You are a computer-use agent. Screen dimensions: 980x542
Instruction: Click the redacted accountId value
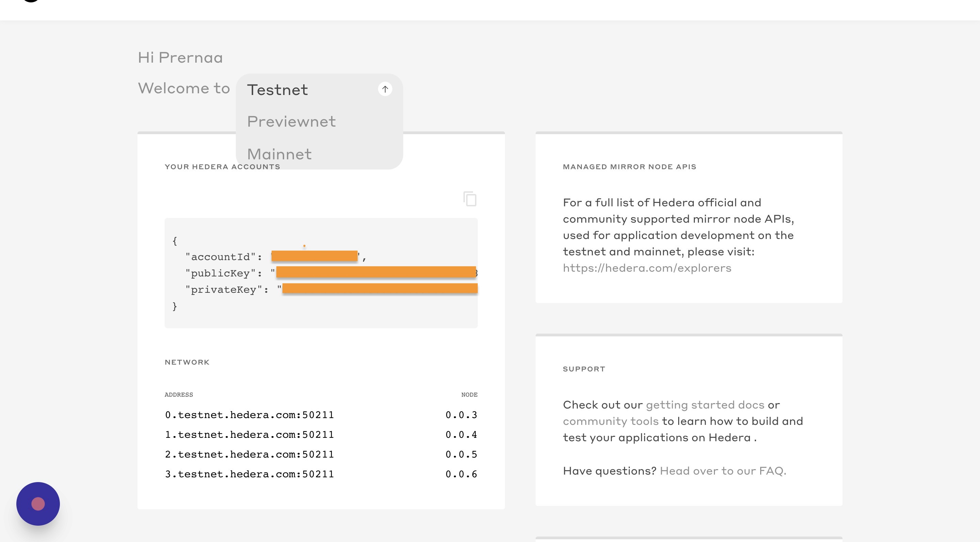[314, 256]
